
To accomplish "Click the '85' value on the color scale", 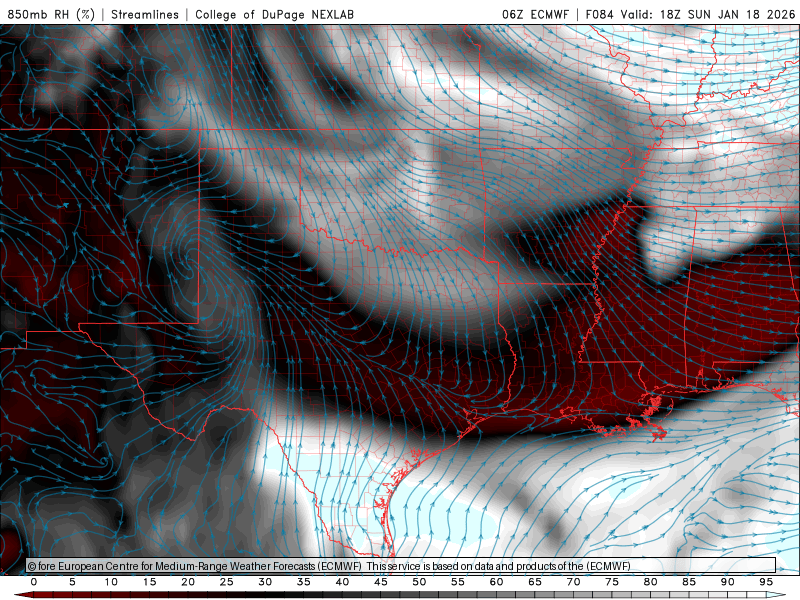I will (689, 582).
